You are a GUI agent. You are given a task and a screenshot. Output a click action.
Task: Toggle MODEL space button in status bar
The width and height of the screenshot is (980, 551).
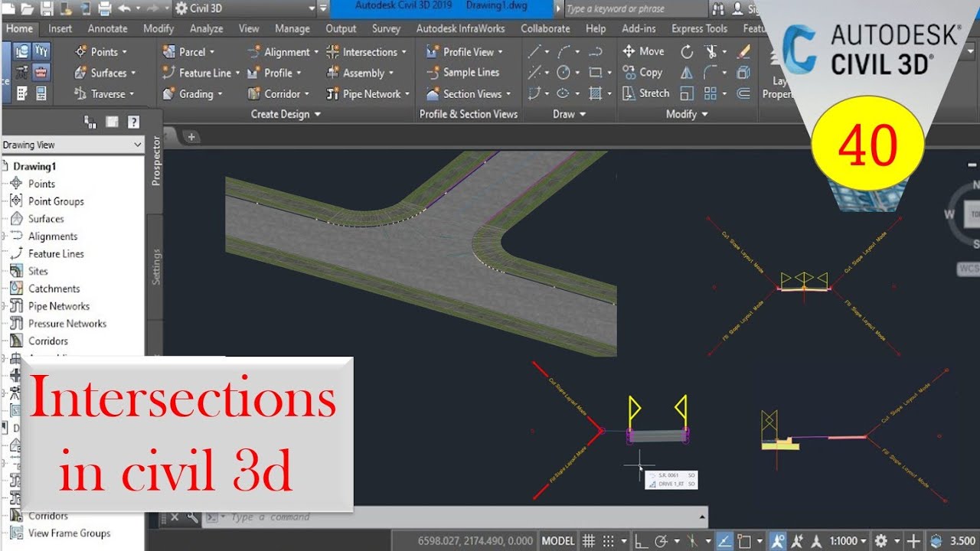point(558,540)
